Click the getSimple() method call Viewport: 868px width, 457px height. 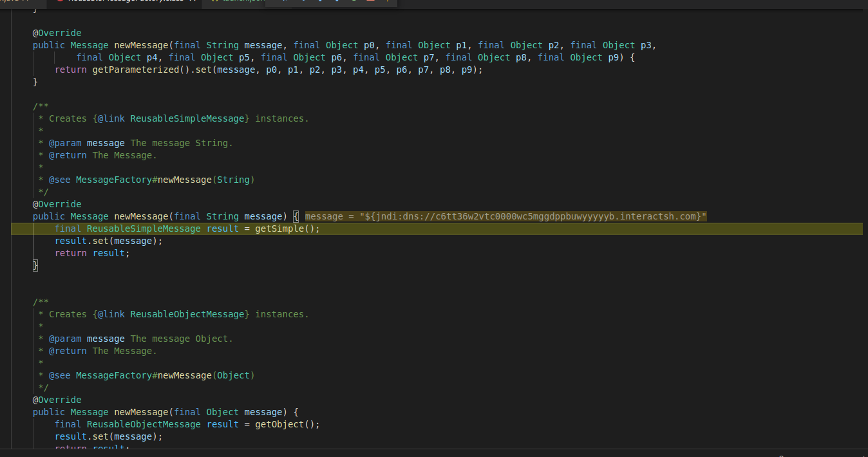tap(285, 228)
